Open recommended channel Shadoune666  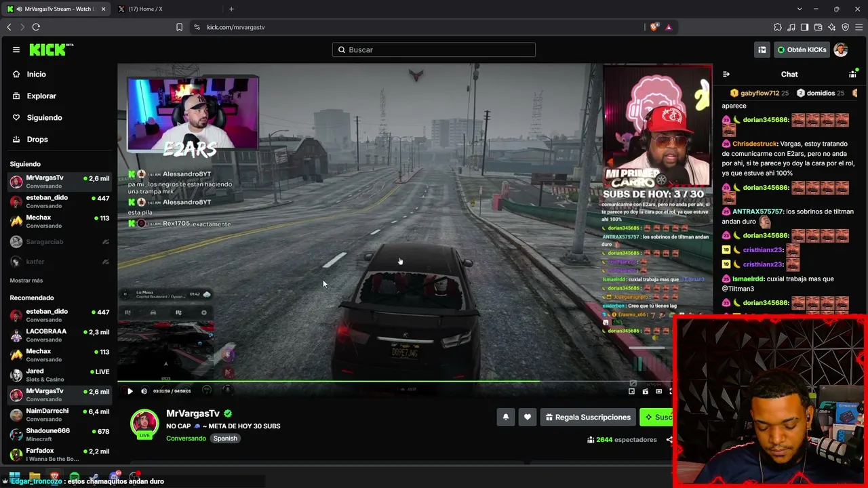60,434
